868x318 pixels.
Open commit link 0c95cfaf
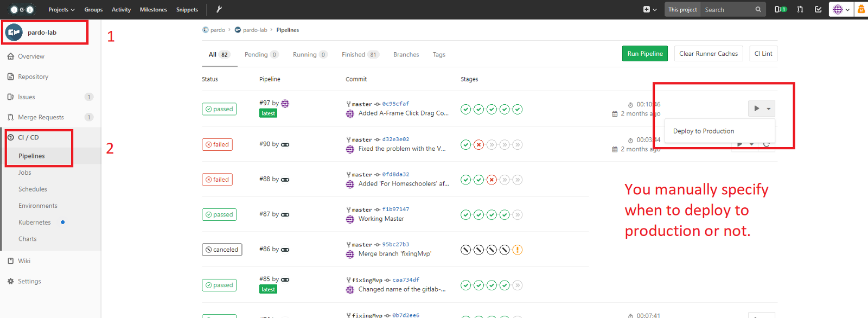[395, 104]
